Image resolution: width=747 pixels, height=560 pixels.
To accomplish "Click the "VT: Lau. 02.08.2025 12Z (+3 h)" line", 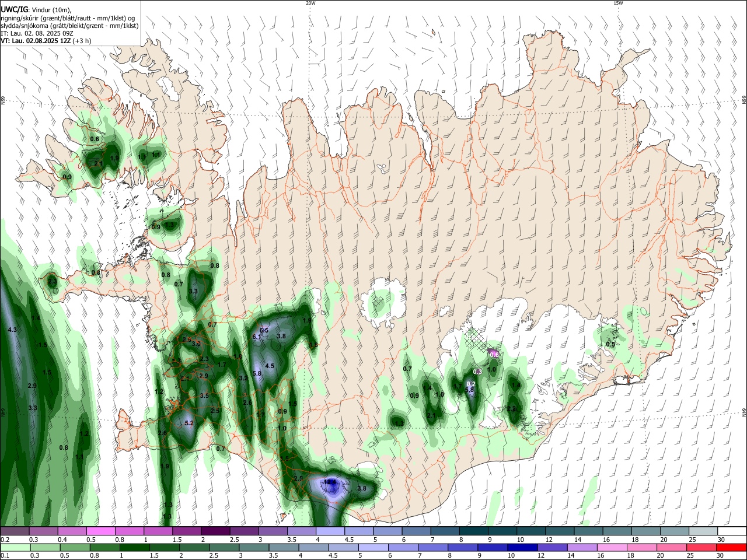I will pyautogui.click(x=46, y=41).
